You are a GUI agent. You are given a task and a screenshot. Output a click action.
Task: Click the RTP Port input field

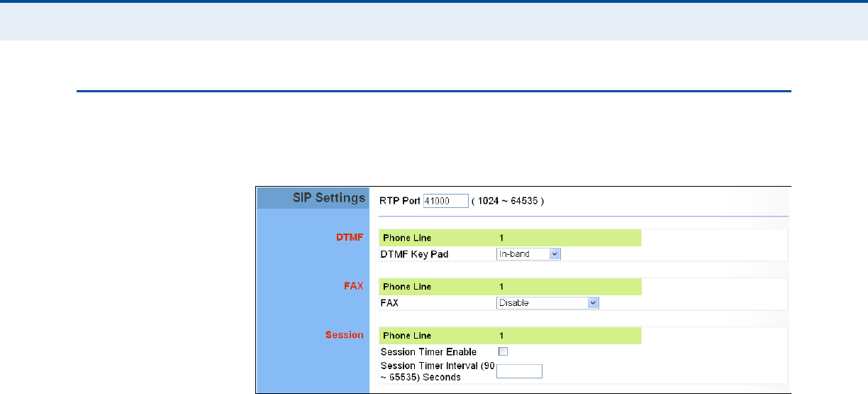tap(446, 201)
